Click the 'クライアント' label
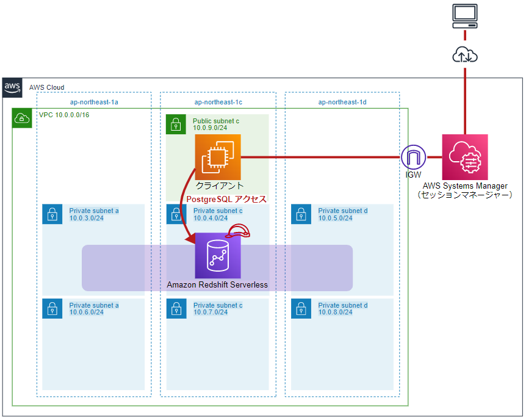This screenshot has height=420, width=526. pyautogui.click(x=220, y=186)
